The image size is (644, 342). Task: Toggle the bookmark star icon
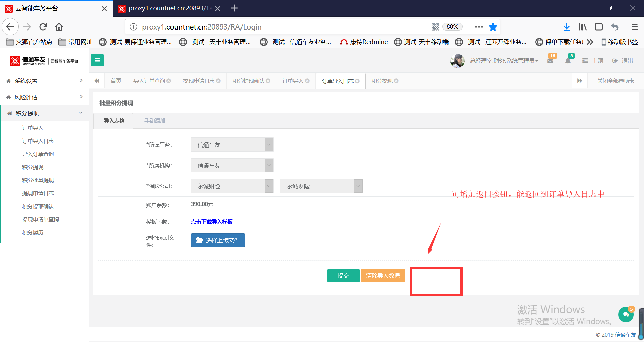[x=493, y=27]
